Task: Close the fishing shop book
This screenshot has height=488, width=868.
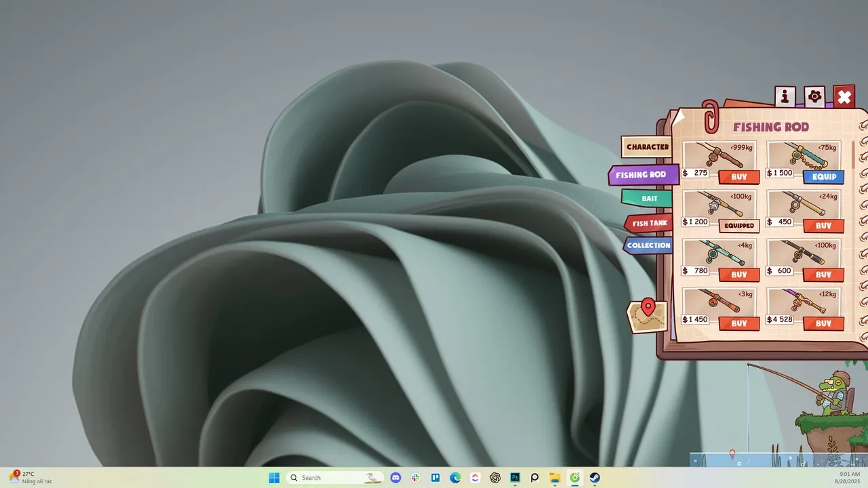Action: pos(844,97)
